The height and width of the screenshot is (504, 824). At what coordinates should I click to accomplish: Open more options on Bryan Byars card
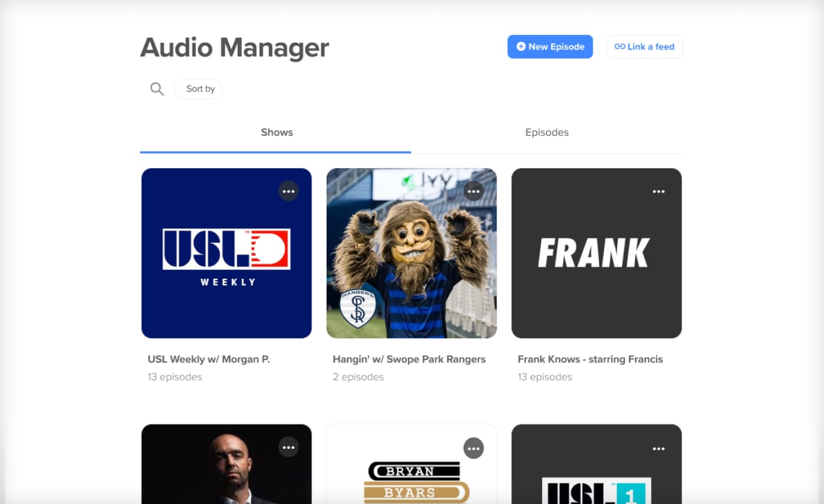click(x=474, y=448)
